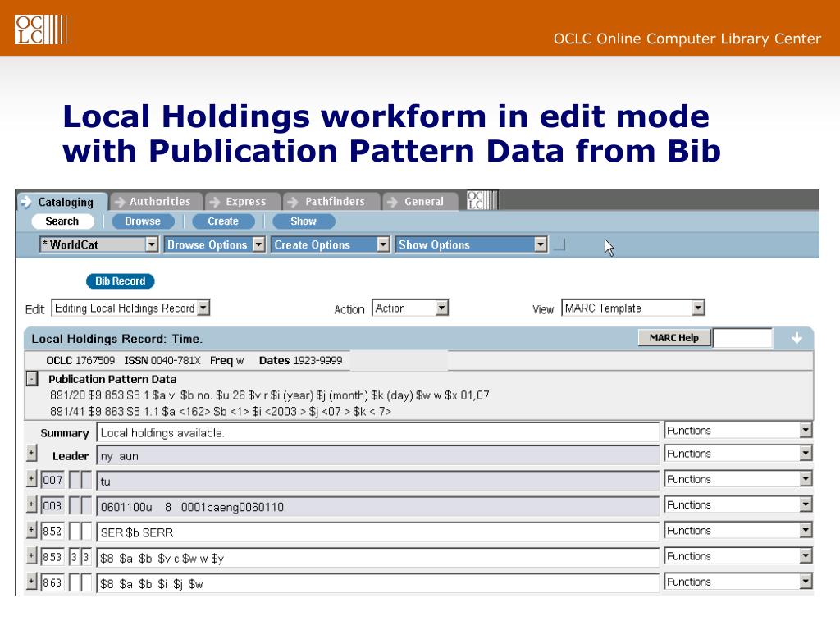Click the MARC Help button

click(x=674, y=338)
